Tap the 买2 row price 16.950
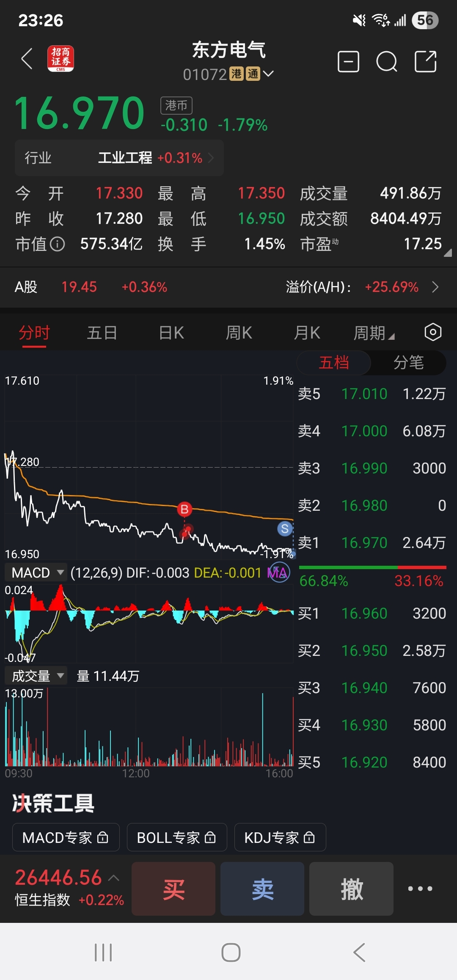The image size is (457, 980). pos(364,651)
